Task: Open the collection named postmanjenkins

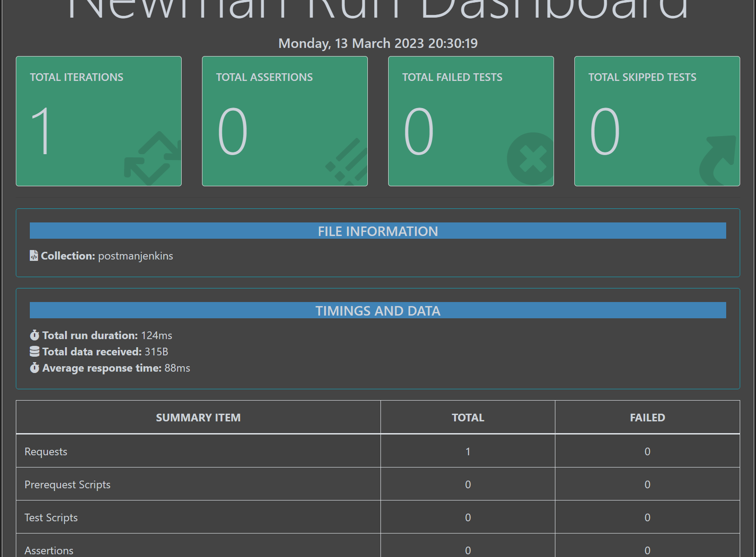Action: [135, 256]
